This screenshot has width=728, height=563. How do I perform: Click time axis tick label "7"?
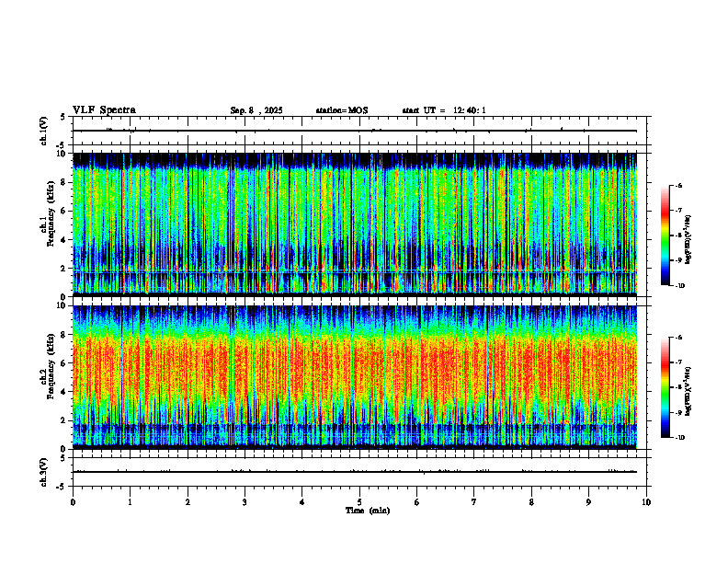pos(474,502)
